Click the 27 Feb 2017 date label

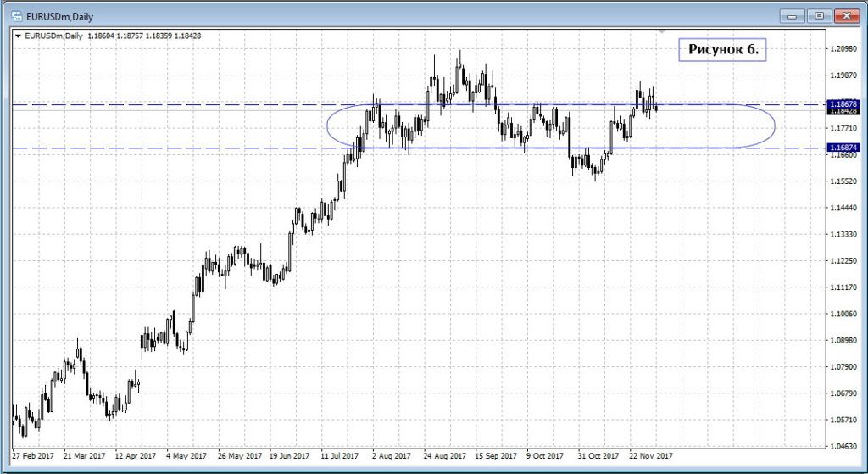click(34, 454)
